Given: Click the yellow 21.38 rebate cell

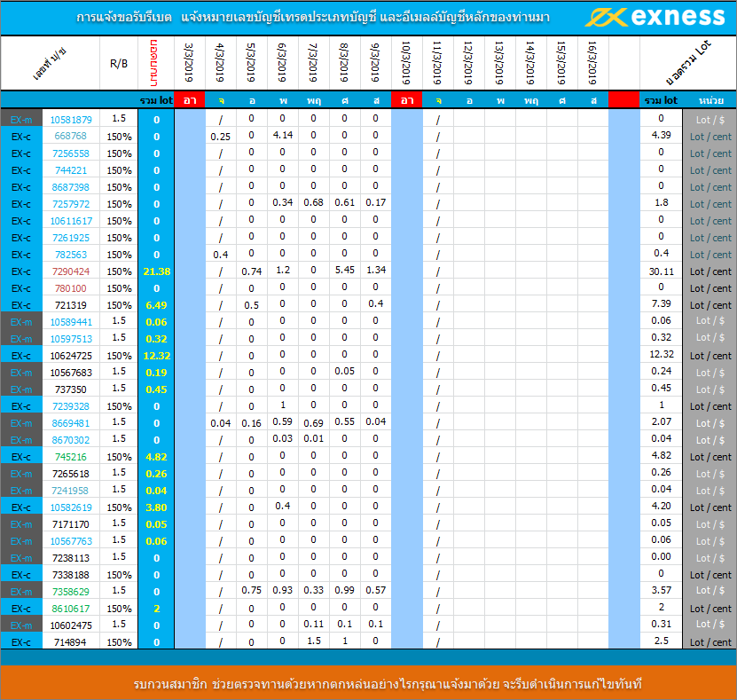Looking at the screenshot, I should click(156, 271).
